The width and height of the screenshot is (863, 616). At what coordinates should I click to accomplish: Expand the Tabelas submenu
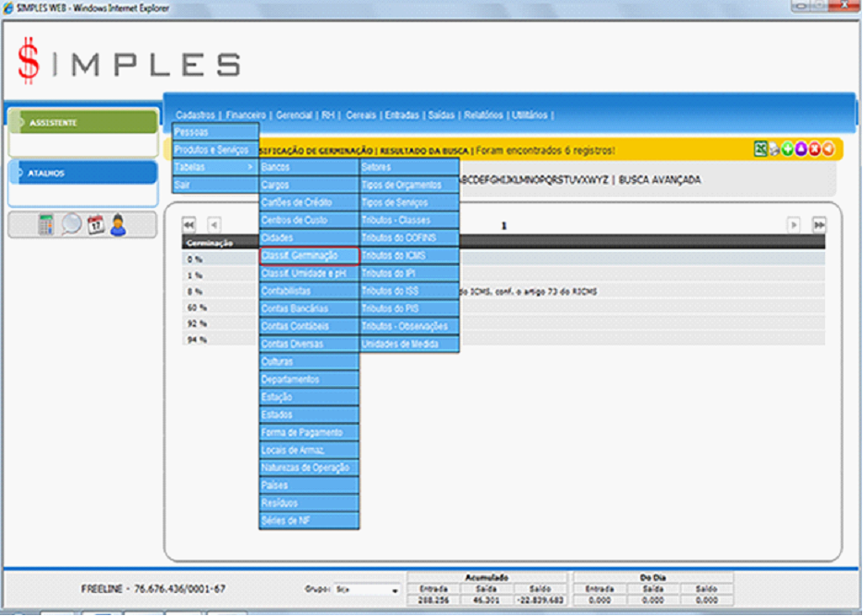click(214, 167)
